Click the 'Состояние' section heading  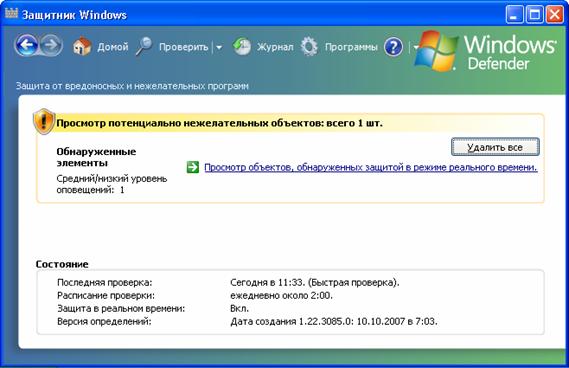(x=62, y=264)
